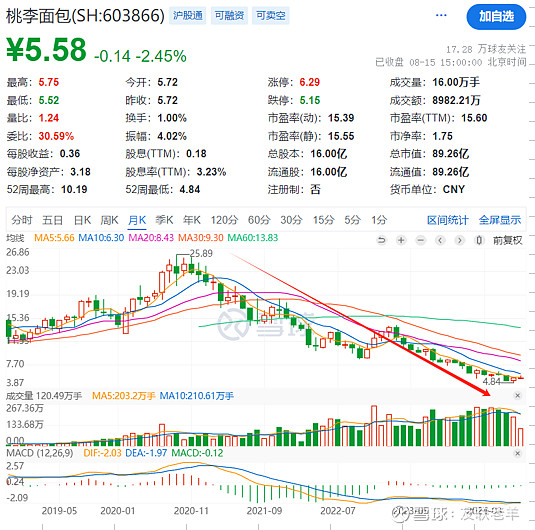This screenshot has height=530, width=535.
Task: Click the DEA:-1.97 indicator value
Action: point(146,453)
